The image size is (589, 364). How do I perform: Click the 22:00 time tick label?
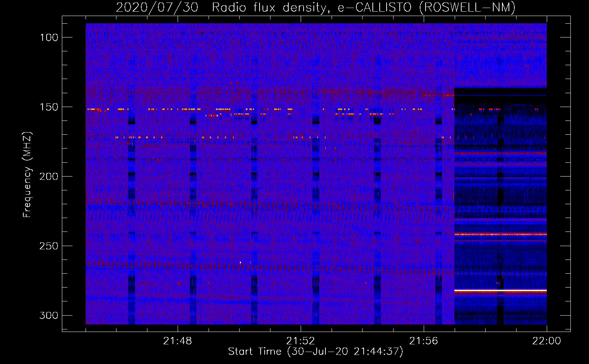pyautogui.click(x=547, y=341)
